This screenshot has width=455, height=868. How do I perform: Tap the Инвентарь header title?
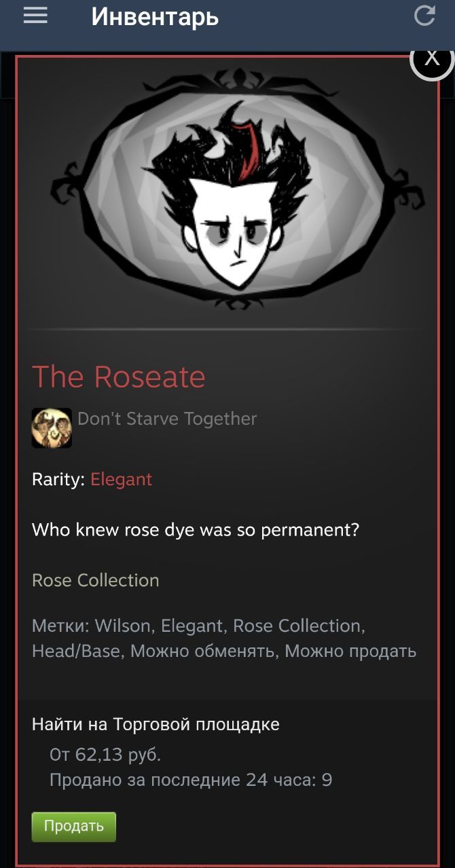tap(155, 16)
